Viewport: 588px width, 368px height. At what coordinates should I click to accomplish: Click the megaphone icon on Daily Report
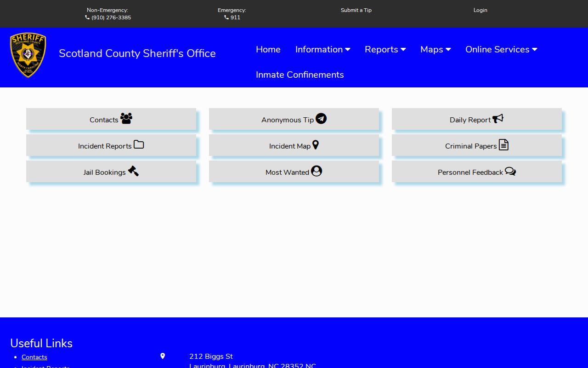point(498,119)
